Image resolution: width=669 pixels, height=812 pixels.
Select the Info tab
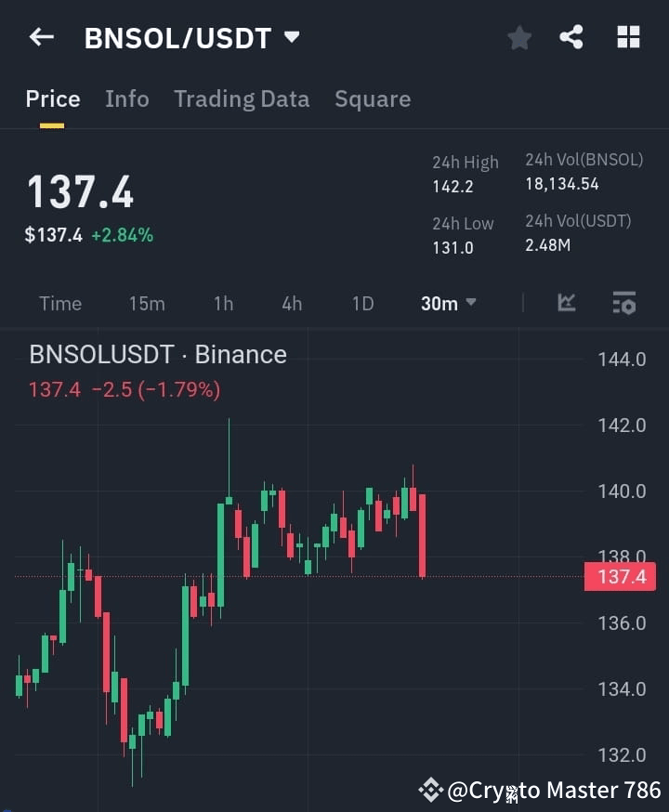[126, 99]
